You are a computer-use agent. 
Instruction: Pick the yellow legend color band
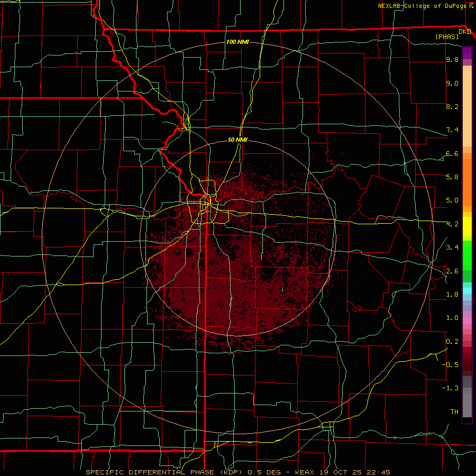tap(467, 226)
